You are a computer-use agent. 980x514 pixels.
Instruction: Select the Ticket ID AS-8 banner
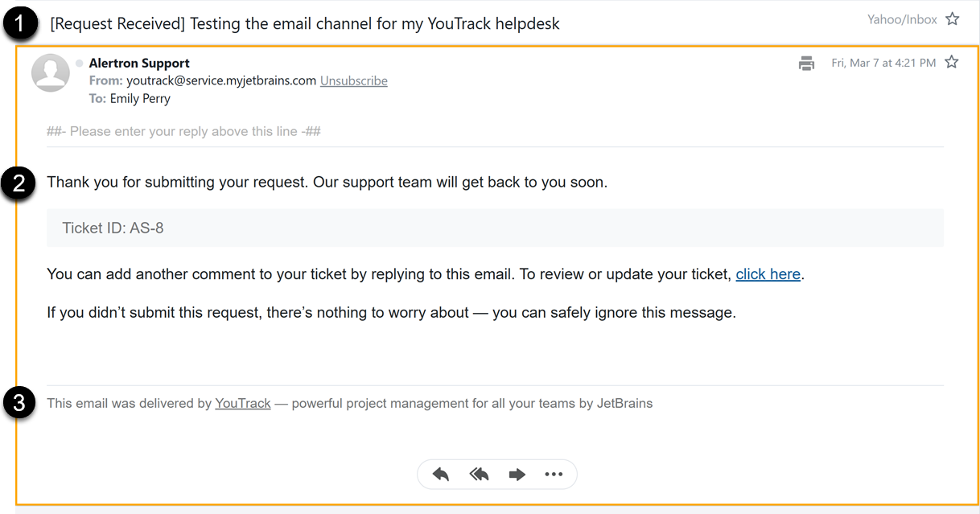pos(112,228)
